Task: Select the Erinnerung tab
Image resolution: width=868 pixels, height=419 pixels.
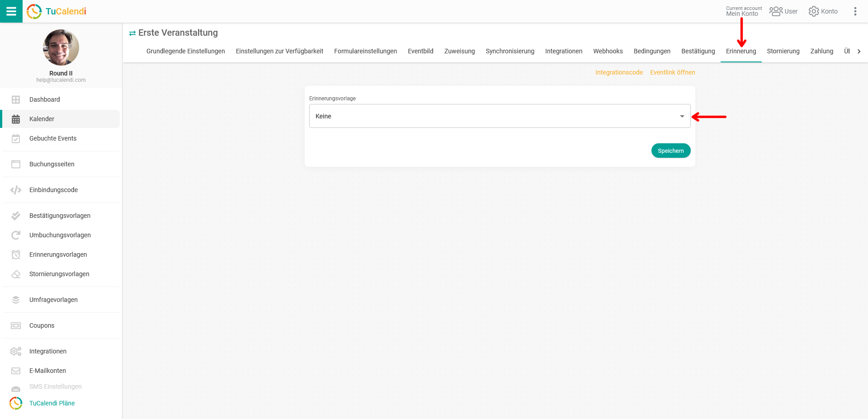Action: 741,51
